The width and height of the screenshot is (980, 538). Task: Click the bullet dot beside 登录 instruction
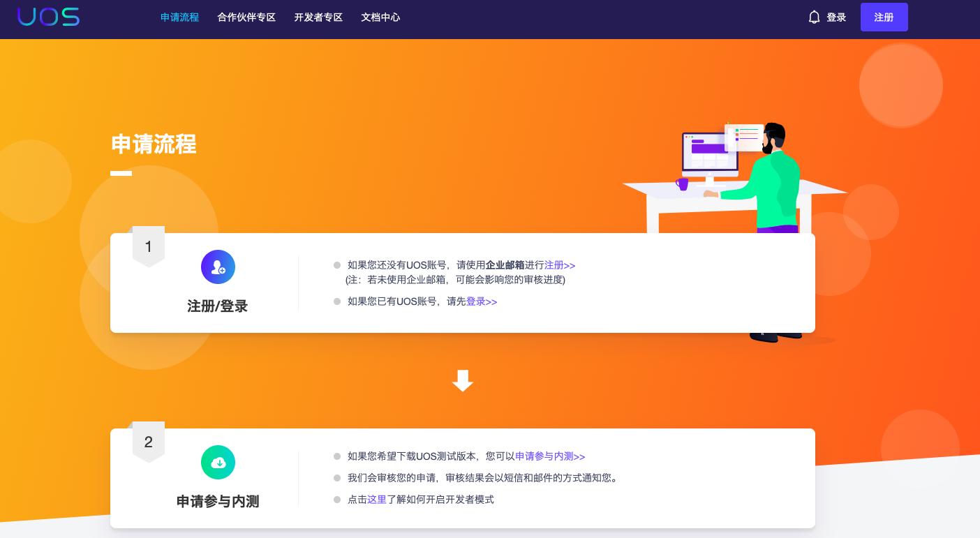point(337,301)
